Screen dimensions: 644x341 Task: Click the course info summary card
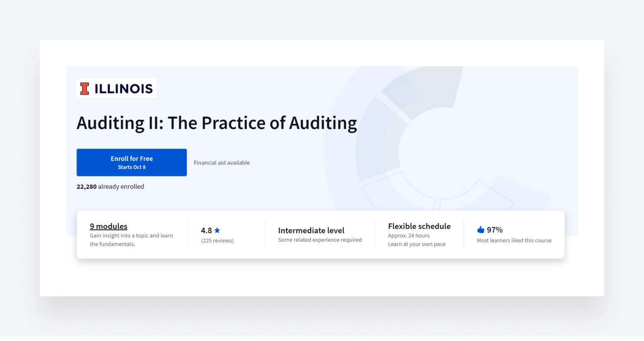(x=320, y=234)
